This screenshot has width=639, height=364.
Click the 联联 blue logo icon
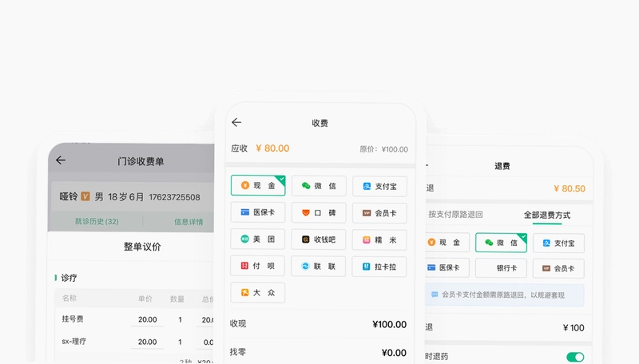(305, 267)
